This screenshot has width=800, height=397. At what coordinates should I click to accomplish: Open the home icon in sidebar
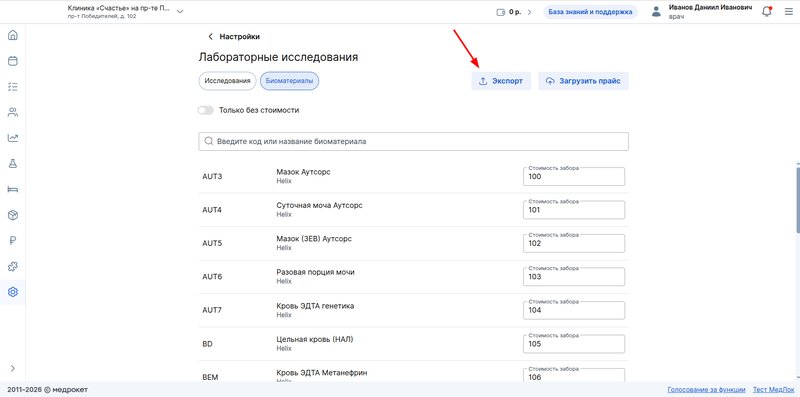point(13,35)
